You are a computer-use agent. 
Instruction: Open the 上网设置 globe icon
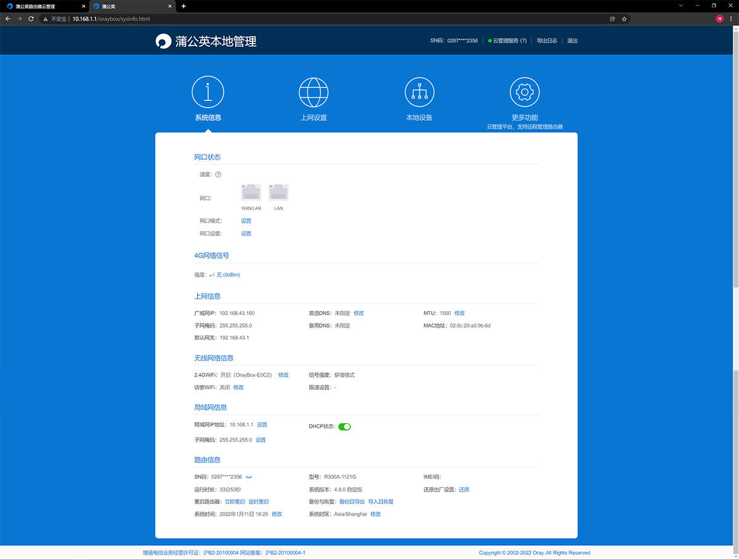point(313,92)
